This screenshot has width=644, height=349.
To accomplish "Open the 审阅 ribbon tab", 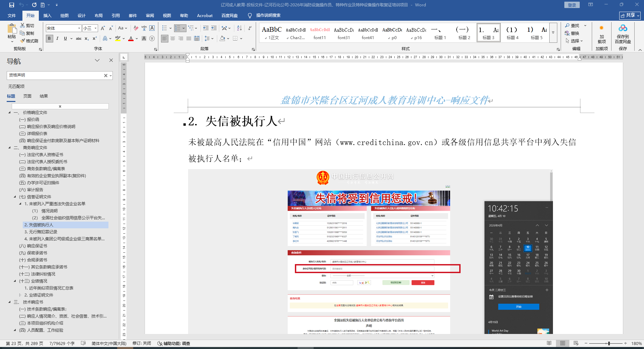I will 150,15.
